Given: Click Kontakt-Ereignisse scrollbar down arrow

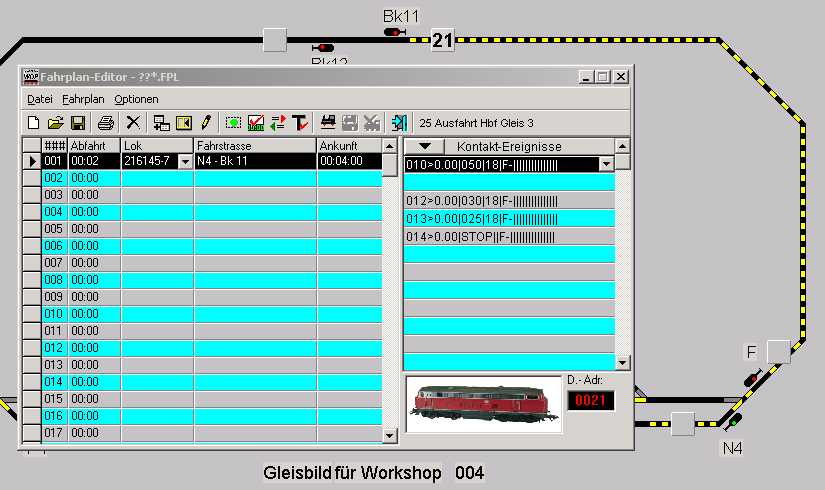Looking at the screenshot, I should point(622,363).
